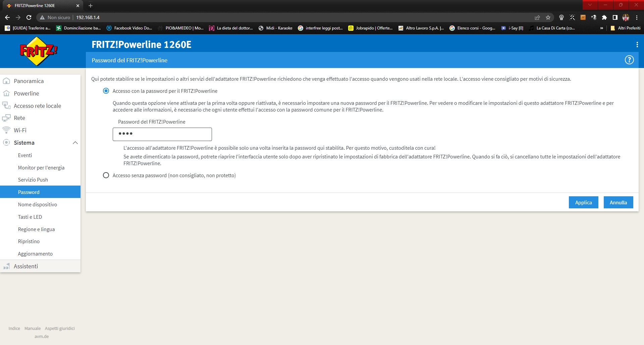This screenshot has height=345, width=644.
Task: Open Nome dispositivo
Action: point(38,204)
